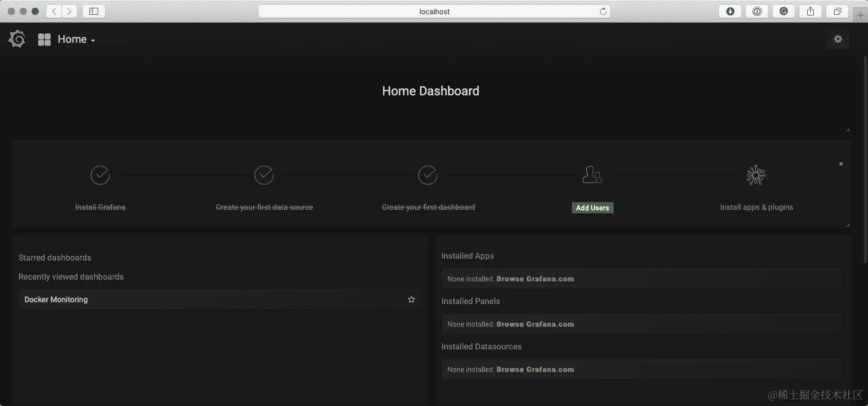Image resolution: width=868 pixels, height=406 pixels.
Task: Click the Installed Panels heading
Action: [x=471, y=302]
